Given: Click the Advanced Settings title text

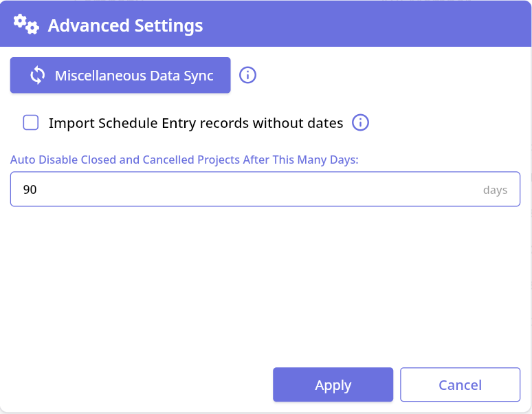Looking at the screenshot, I should click(125, 26).
